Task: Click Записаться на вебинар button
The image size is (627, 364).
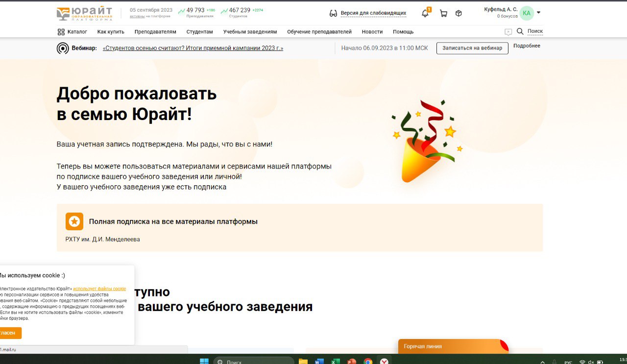Action: 472,48
